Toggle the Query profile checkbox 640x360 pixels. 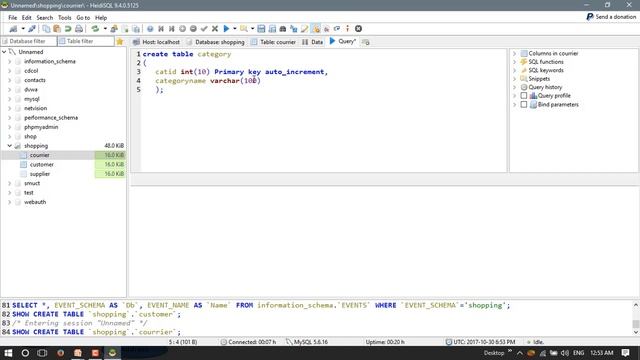524,96
